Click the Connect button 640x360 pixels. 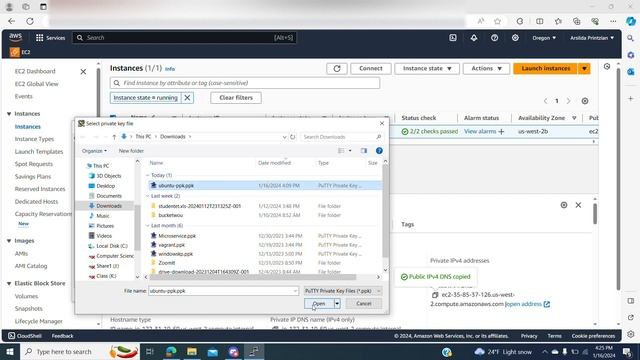click(x=371, y=69)
